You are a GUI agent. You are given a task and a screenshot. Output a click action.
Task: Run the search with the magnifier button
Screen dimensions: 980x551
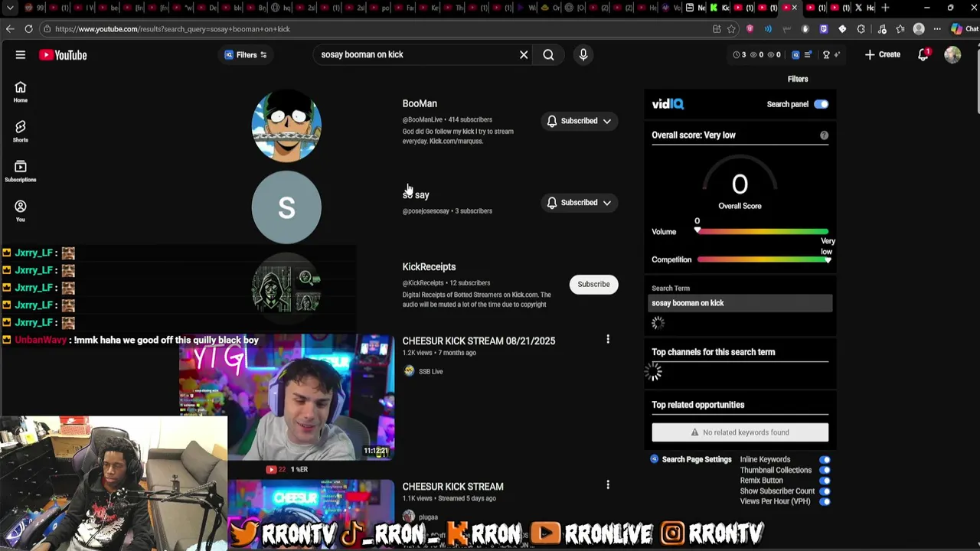[548, 55]
